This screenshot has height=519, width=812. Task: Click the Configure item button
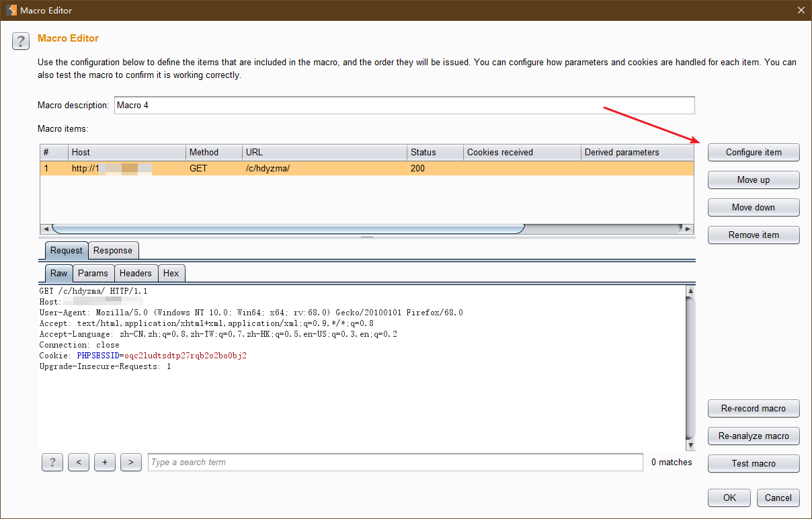[754, 153]
